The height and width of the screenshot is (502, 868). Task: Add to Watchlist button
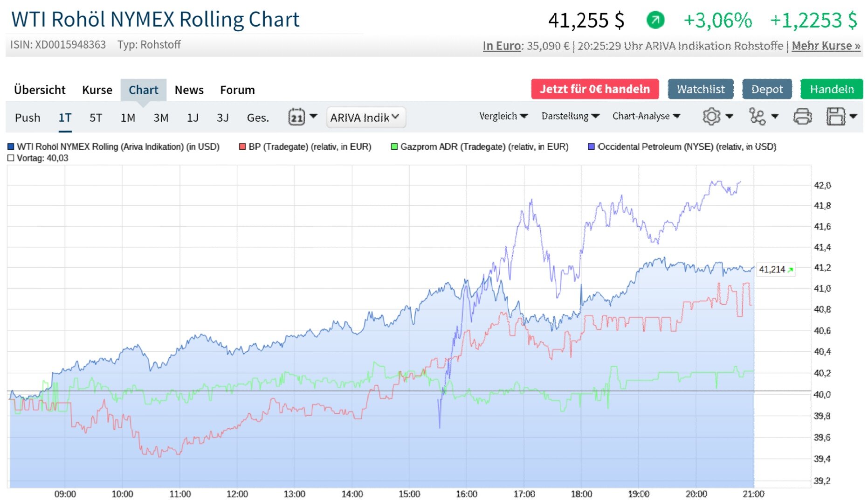700,89
